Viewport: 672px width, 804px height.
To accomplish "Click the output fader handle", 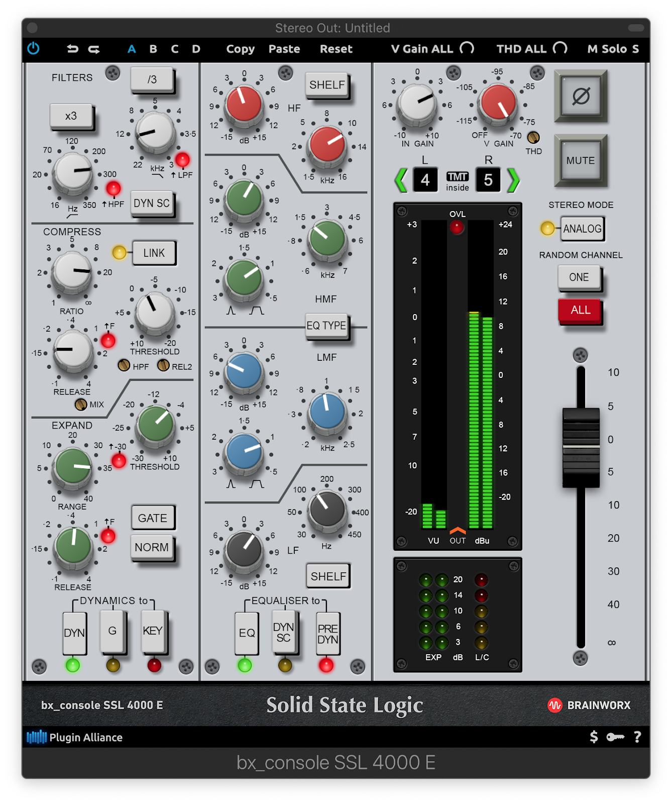I will coord(581,447).
